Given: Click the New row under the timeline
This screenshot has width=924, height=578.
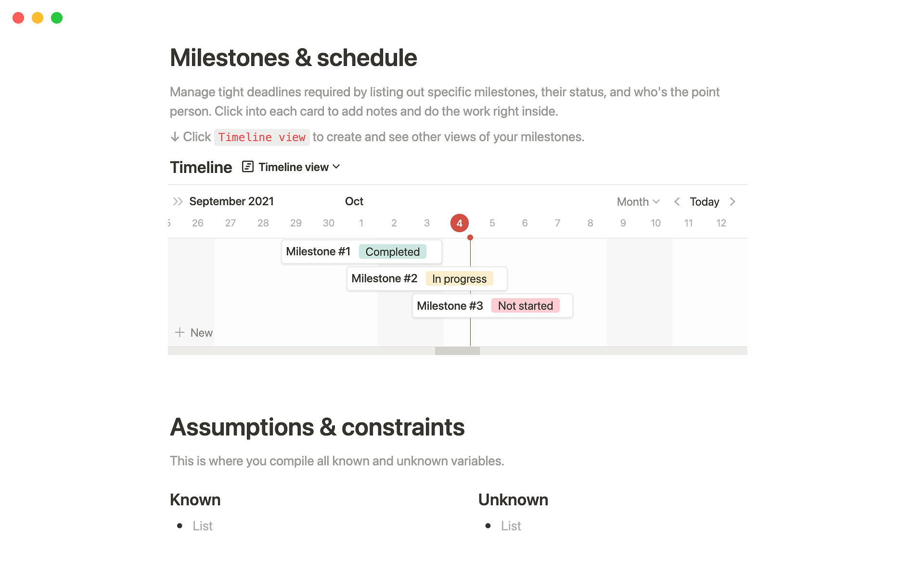Looking at the screenshot, I should click(201, 332).
